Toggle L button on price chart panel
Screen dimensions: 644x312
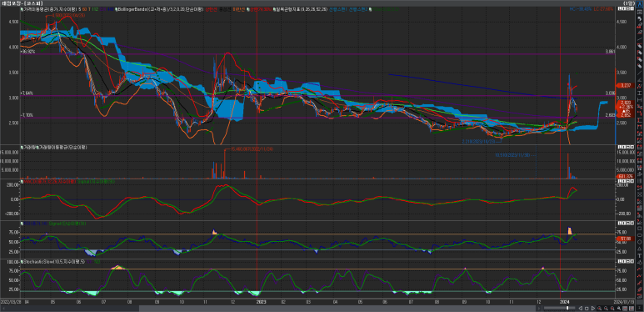point(620,8)
